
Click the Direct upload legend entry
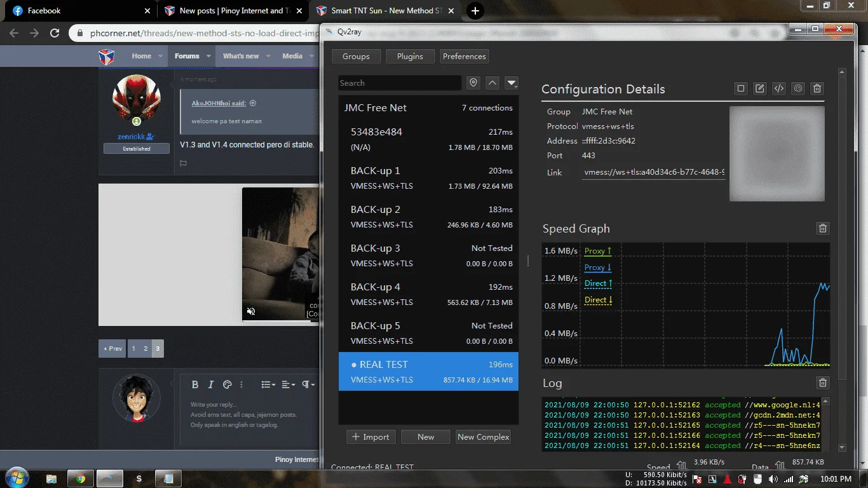[599, 284]
